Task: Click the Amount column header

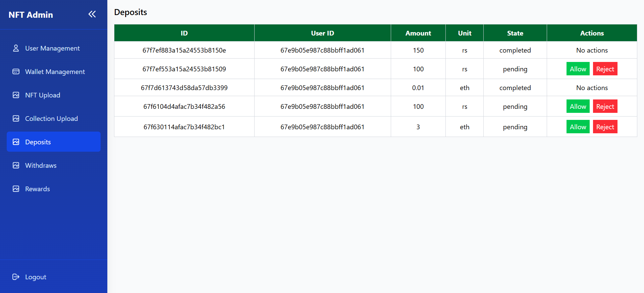Action: click(x=418, y=33)
